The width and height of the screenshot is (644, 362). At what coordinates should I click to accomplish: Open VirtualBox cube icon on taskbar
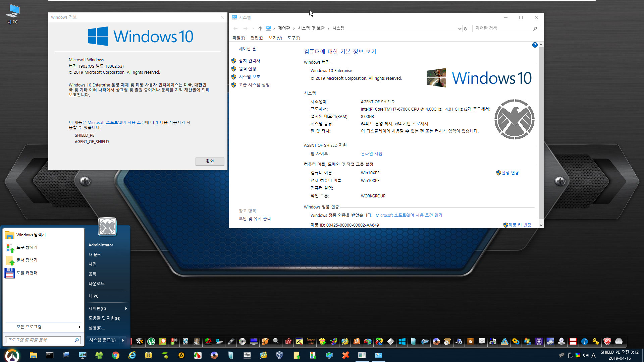279,355
